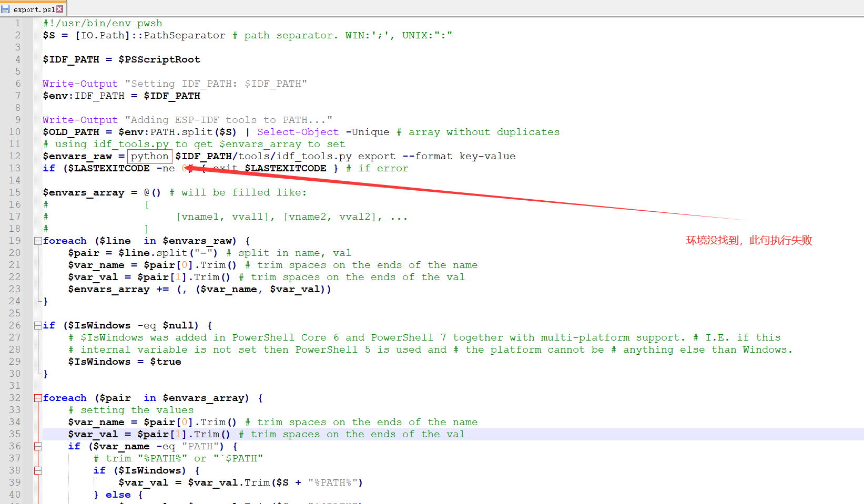Click '$env:IDF_PATH' on line 7
864x504 pixels.
click(x=84, y=96)
